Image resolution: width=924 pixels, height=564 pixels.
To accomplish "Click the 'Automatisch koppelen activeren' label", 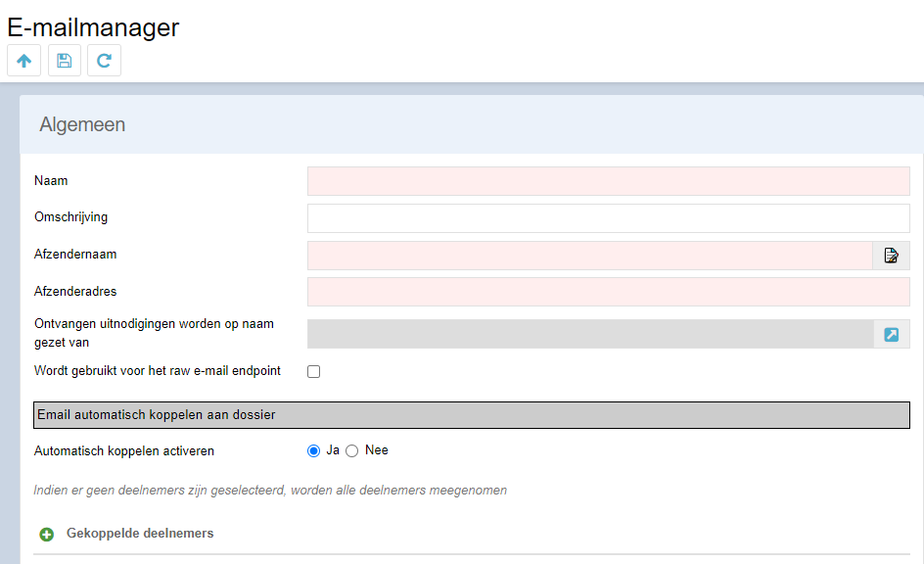I will [123, 450].
